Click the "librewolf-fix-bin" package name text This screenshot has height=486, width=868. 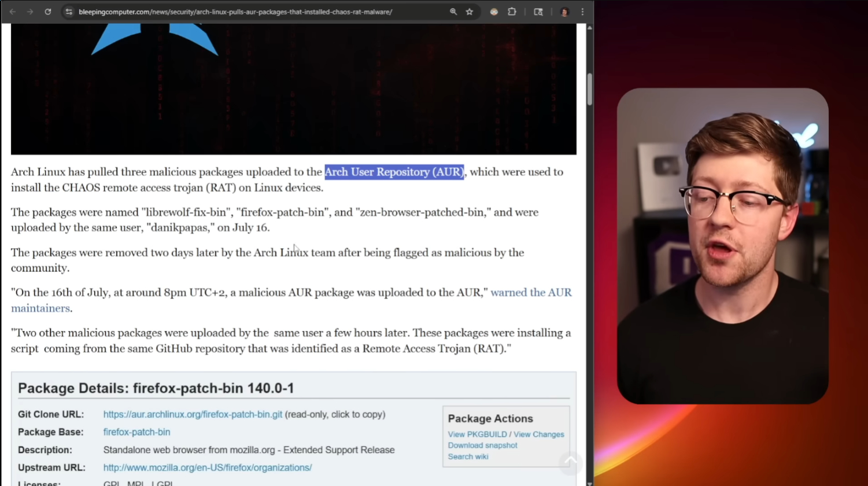pyautogui.click(x=185, y=212)
